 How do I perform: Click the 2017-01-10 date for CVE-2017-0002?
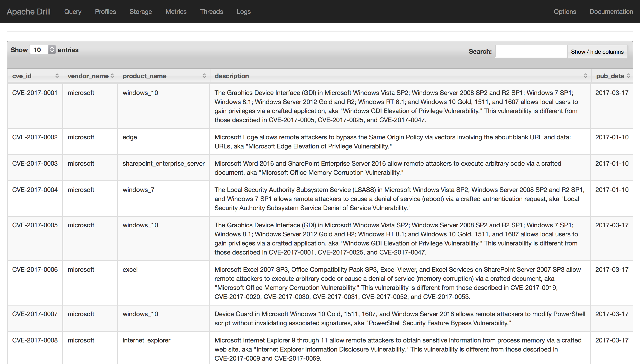click(612, 137)
